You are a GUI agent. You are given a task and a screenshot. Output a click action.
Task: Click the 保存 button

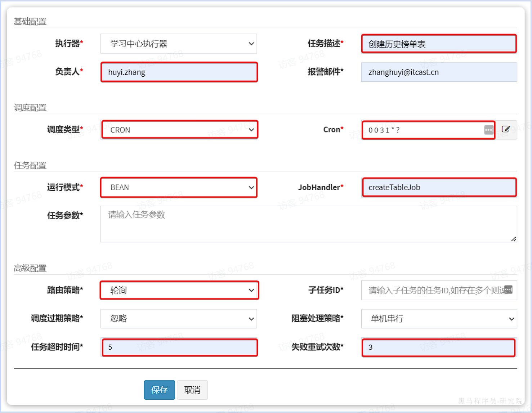pos(160,390)
